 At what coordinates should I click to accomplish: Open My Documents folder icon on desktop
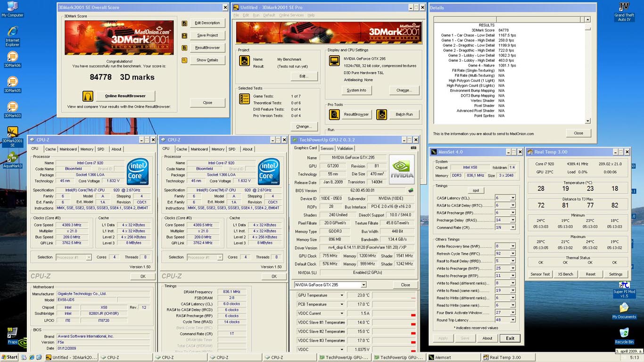pyautogui.click(x=624, y=311)
